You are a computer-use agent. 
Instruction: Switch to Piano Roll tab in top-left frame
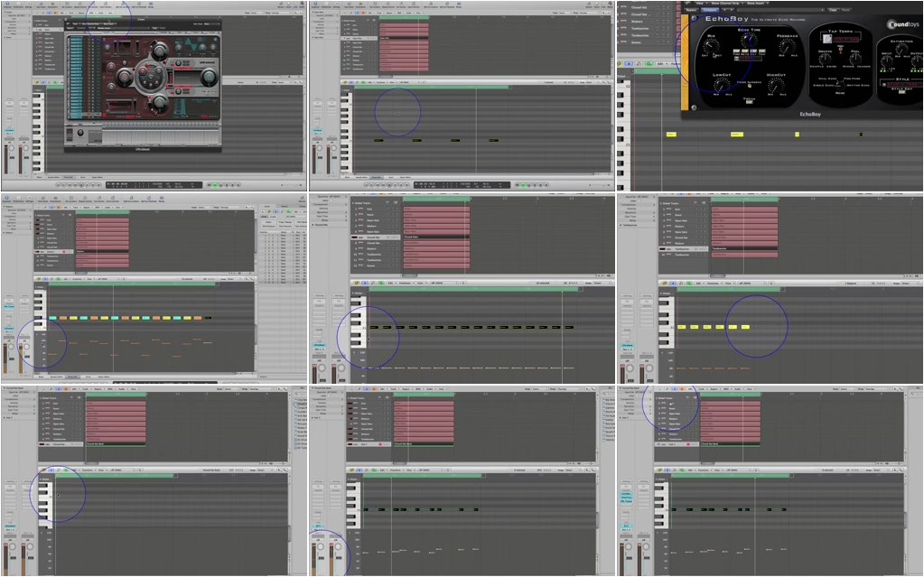(x=68, y=177)
